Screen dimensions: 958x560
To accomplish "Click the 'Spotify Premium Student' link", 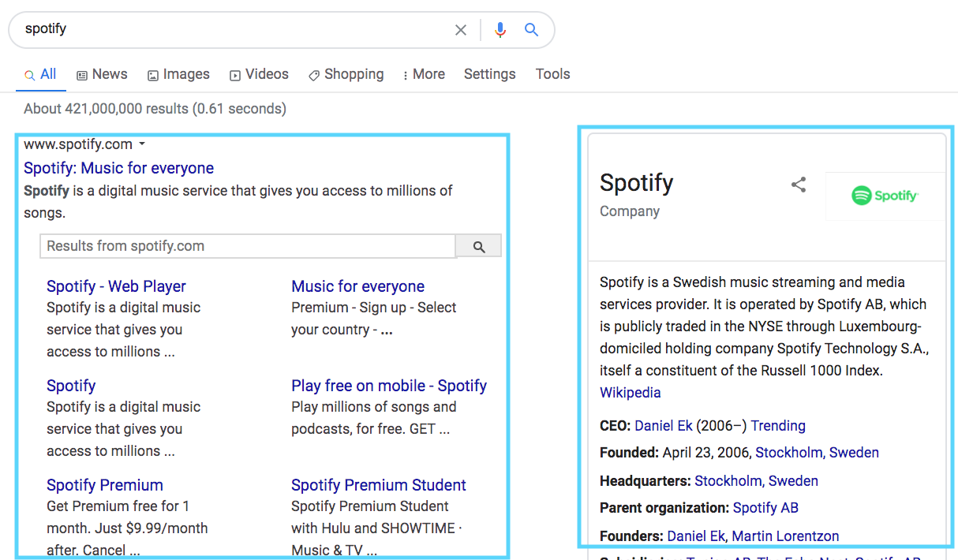I will tap(378, 485).
